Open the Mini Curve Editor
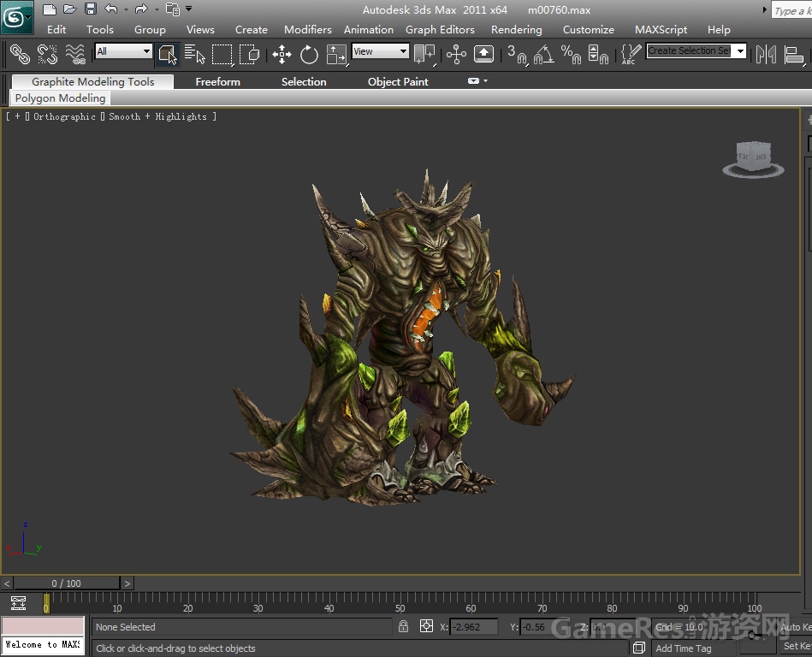This screenshot has height=657, width=812. [18, 602]
